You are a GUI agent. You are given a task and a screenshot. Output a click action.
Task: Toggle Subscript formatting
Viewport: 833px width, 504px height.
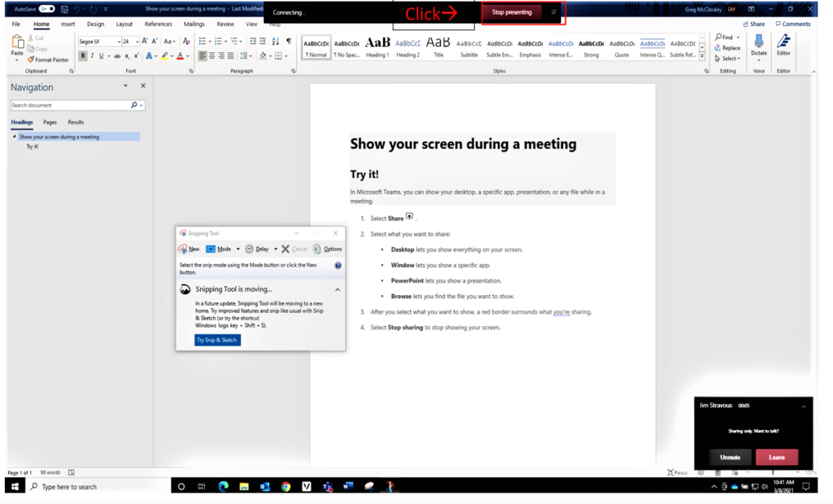click(127, 56)
